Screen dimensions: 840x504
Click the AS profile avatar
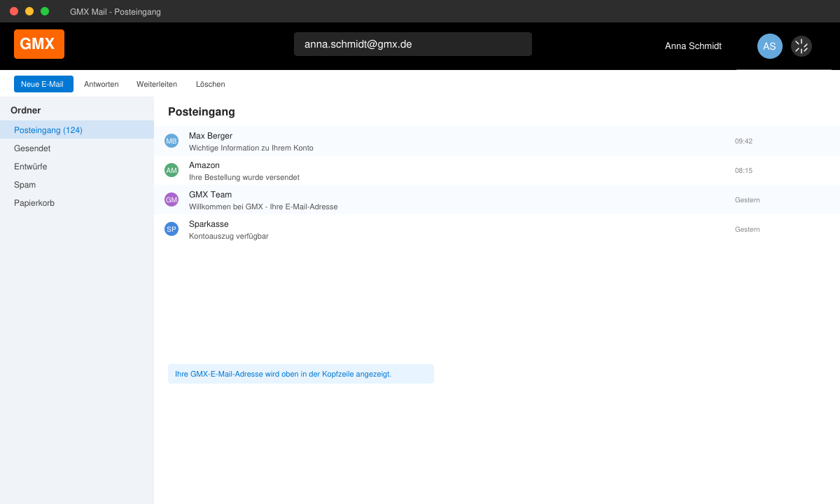pos(769,46)
